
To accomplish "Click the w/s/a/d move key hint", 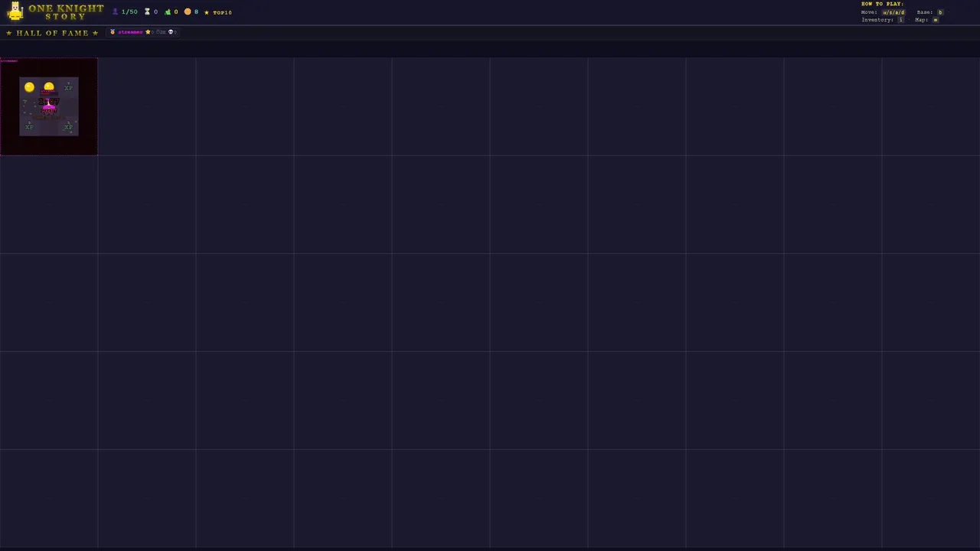I will coord(893,12).
